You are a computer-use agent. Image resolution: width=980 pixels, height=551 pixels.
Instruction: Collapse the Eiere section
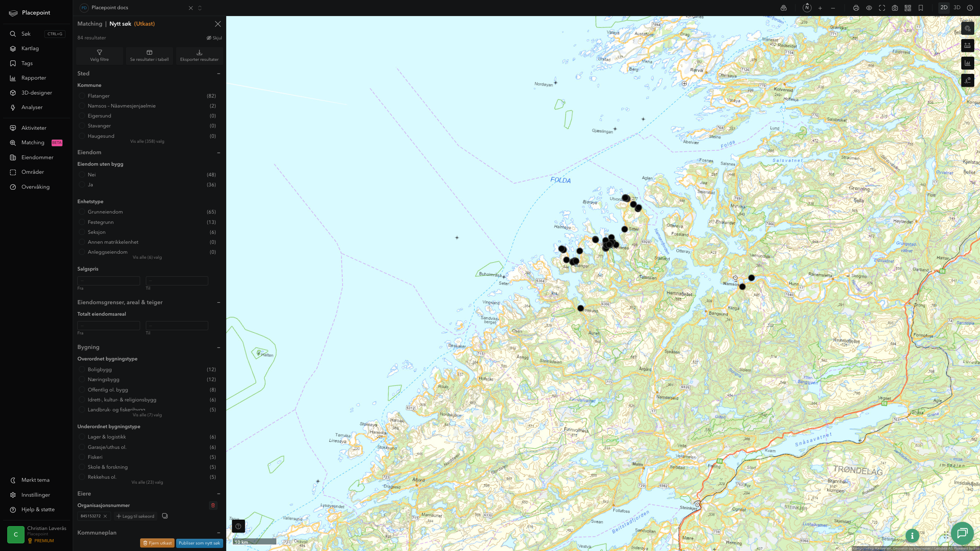(219, 494)
